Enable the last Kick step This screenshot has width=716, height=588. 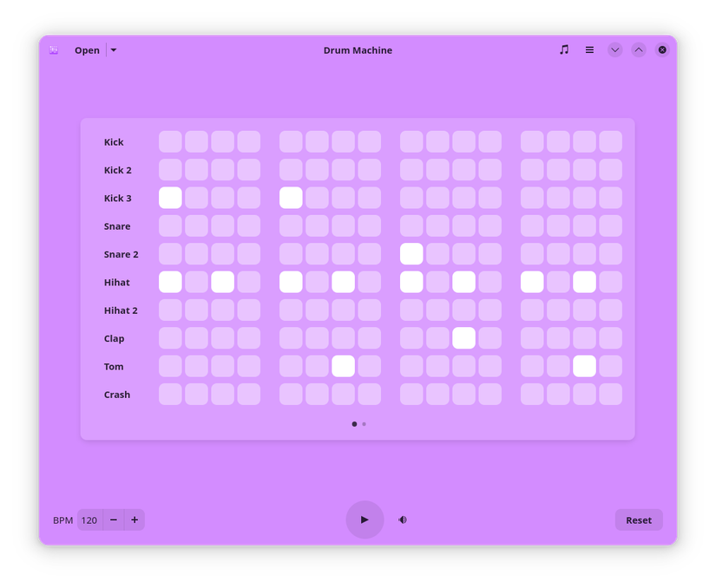[x=610, y=142]
